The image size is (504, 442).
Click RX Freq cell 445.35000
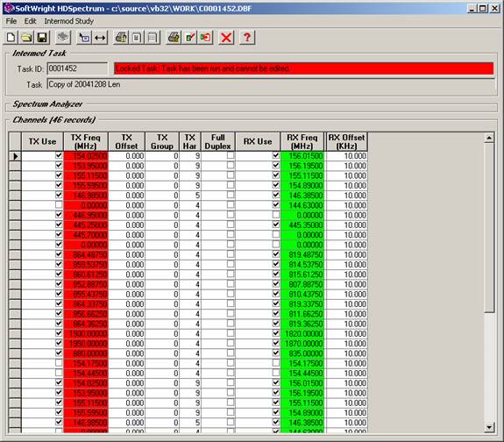tap(302, 225)
